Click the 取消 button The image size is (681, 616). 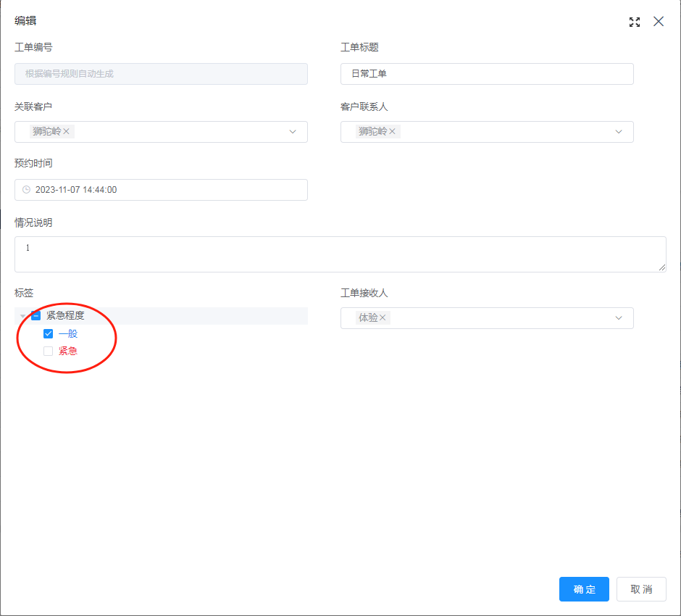(x=641, y=589)
